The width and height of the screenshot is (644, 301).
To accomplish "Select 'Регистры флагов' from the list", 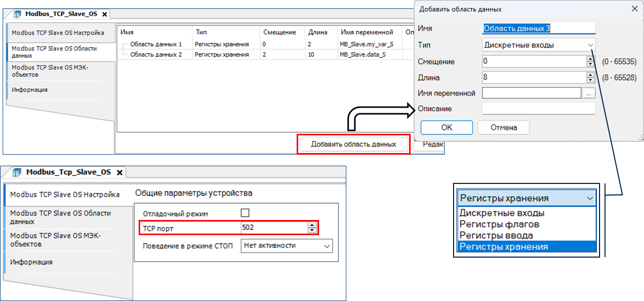I will coord(499,224).
